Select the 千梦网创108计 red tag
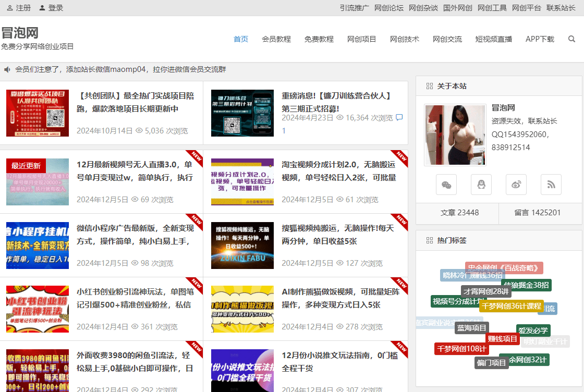Image resolution: width=584 pixels, height=392 pixels. 461,349
